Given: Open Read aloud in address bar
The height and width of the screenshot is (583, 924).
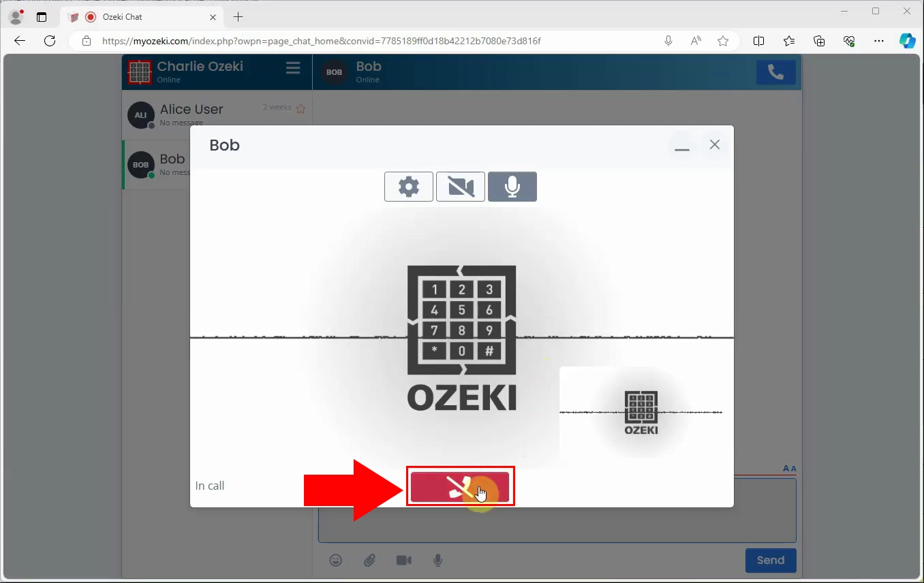Looking at the screenshot, I should click(696, 41).
